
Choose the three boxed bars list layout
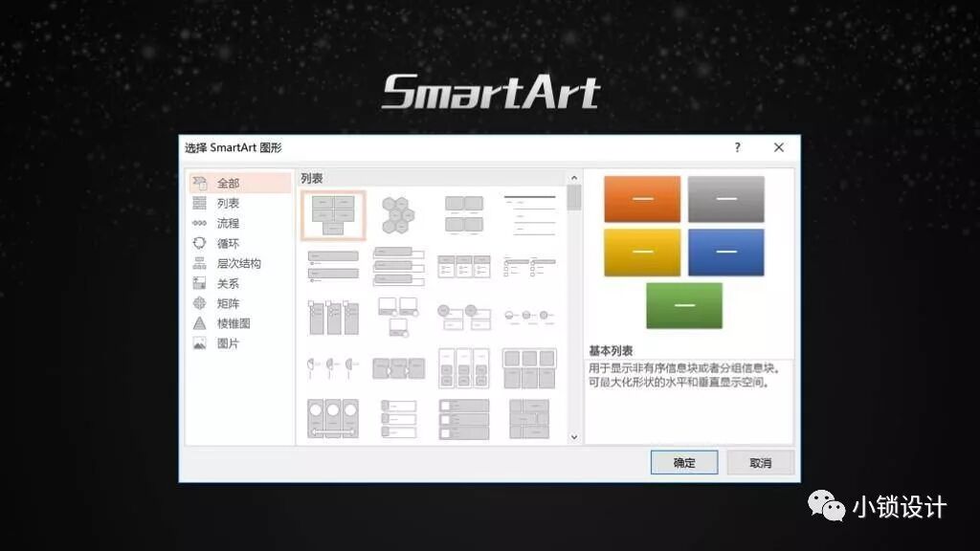[398, 266]
